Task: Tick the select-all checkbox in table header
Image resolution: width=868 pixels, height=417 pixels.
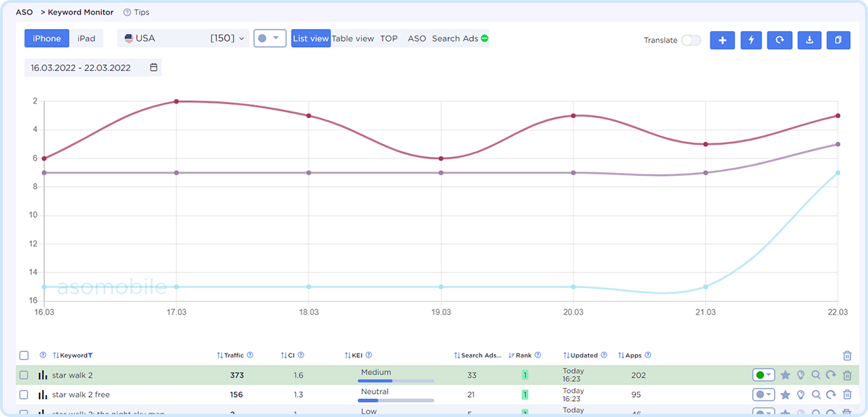Action: 24,355
